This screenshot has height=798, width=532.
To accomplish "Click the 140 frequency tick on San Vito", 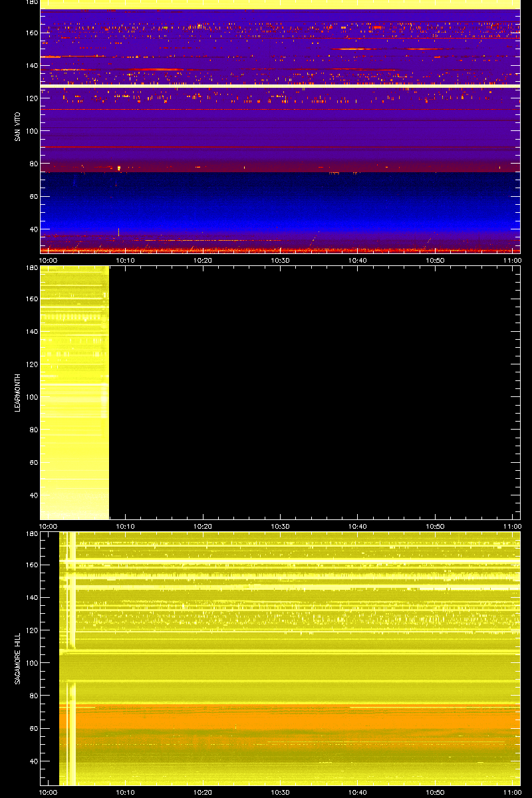I will tap(31, 65).
